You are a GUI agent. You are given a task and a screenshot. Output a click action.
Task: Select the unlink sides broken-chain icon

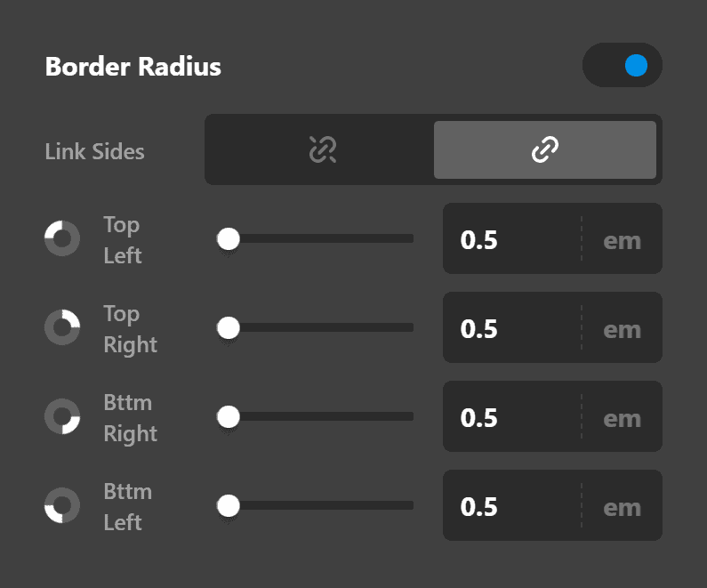tap(323, 149)
